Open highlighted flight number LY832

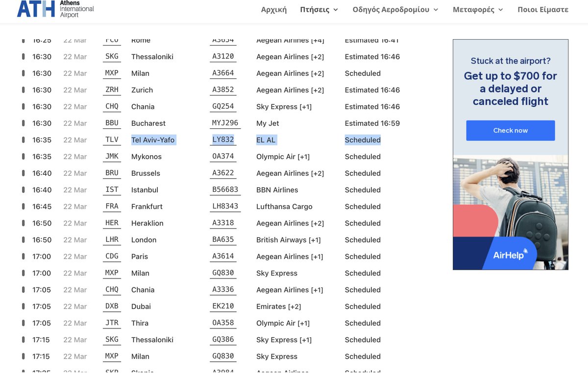[223, 140]
